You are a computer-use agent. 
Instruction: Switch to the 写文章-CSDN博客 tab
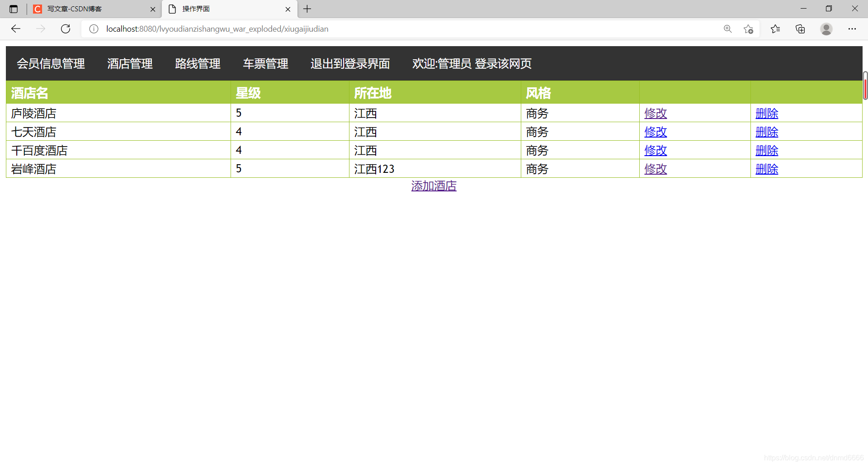tap(94, 9)
